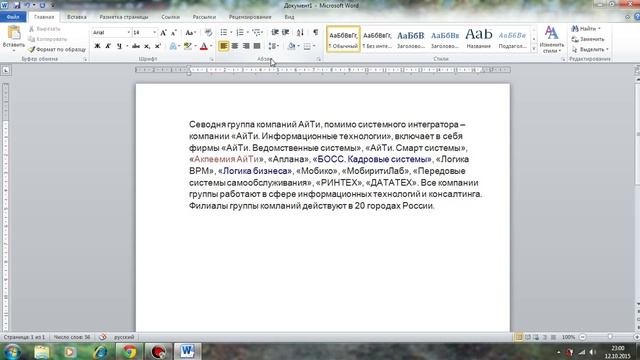Click Заменить (Replace) command
The width and height of the screenshot is (640, 360).
[x=588, y=39]
